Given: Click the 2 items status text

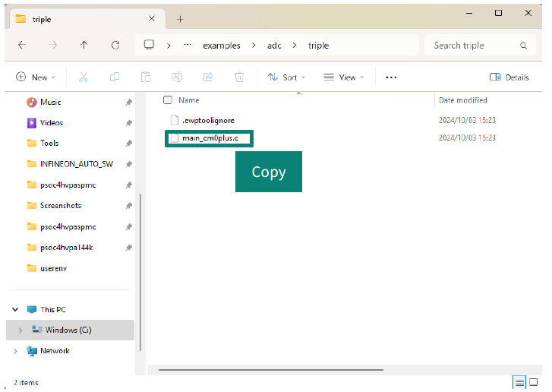Looking at the screenshot, I should pos(26,382).
